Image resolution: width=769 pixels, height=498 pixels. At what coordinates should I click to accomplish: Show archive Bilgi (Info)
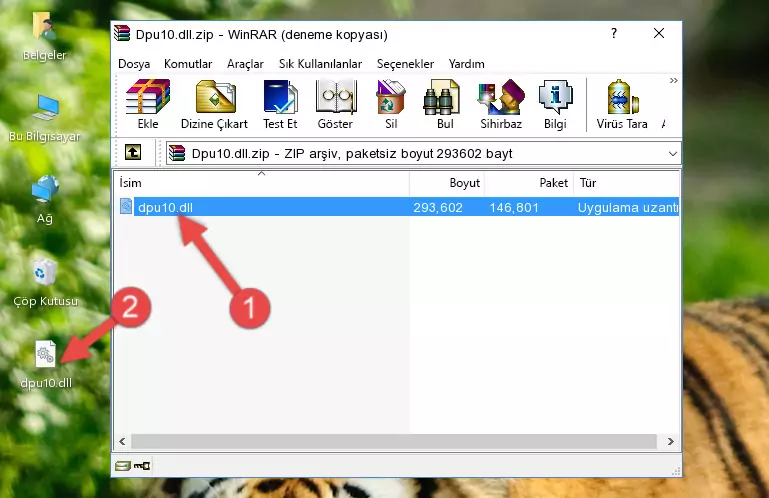click(x=555, y=104)
